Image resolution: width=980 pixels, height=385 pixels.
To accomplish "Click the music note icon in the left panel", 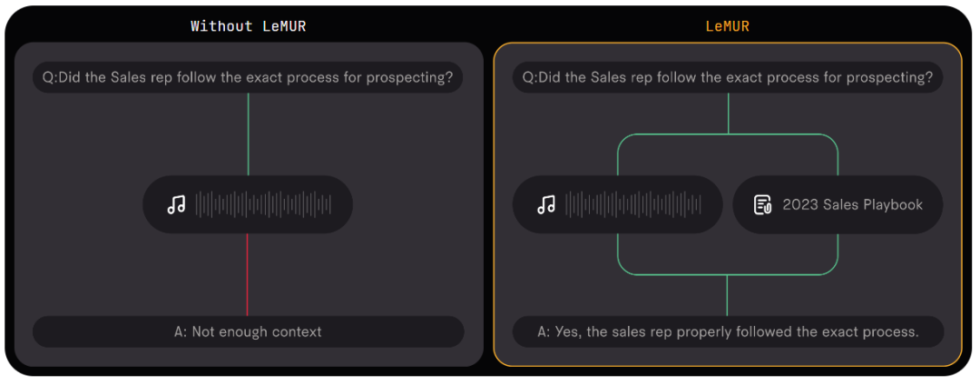I will (x=176, y=205).
